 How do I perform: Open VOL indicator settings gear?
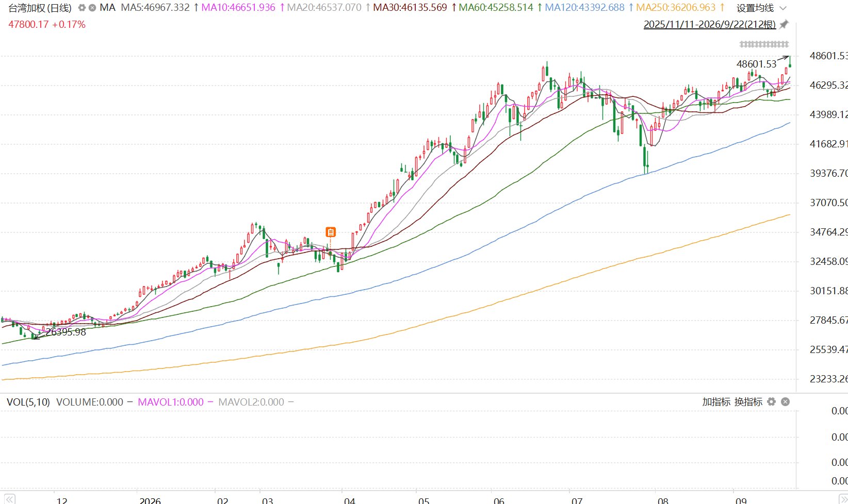(771, 401)
